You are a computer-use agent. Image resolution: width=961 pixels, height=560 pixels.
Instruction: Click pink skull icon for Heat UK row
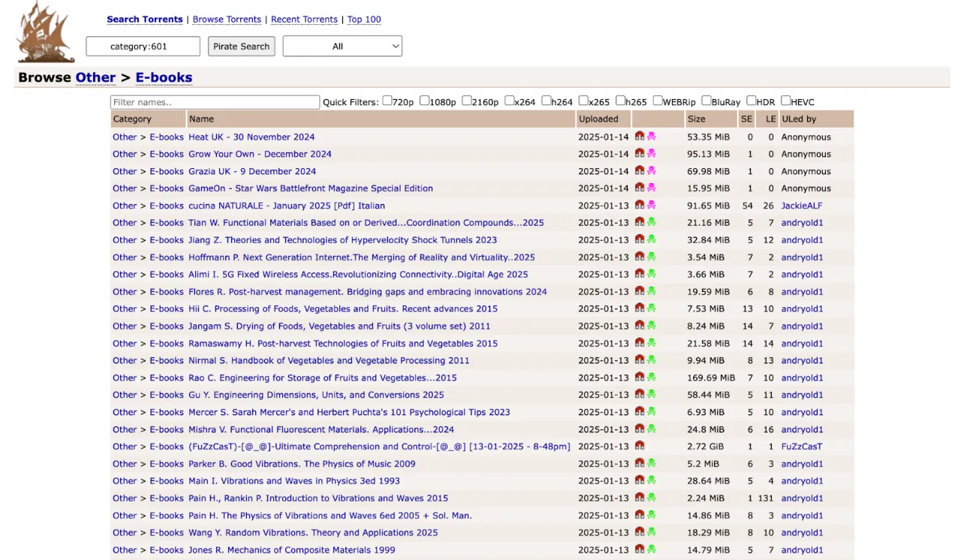pyautogui.click(x=651, y=136)
